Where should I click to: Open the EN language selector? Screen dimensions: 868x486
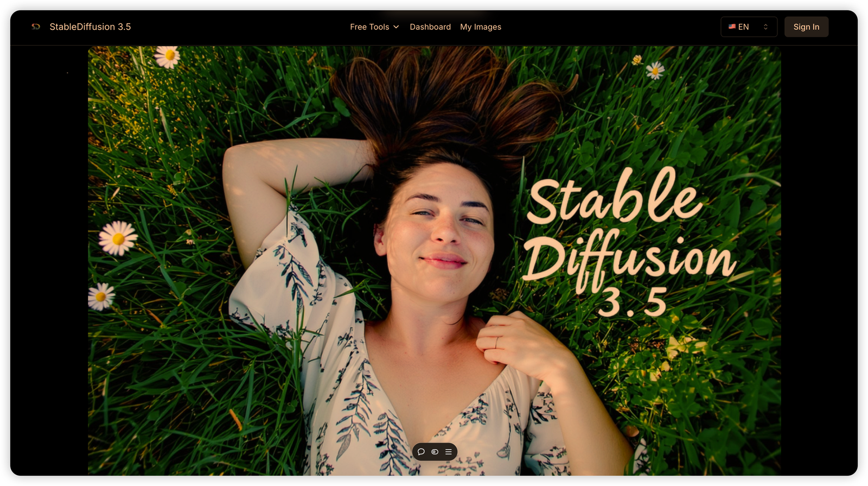click(749, 27)
